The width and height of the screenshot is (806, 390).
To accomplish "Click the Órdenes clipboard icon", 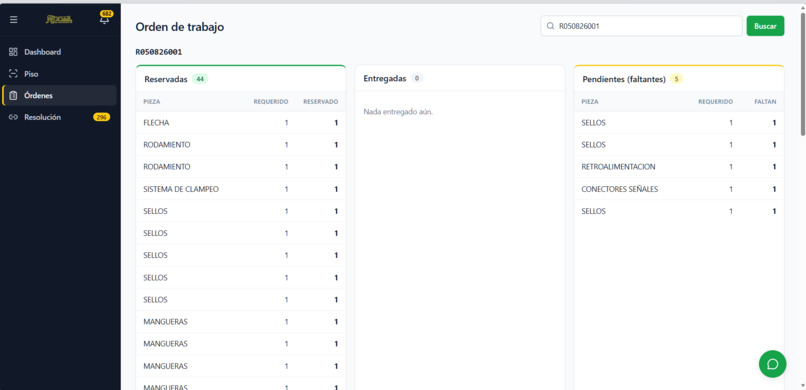I will click(13, 96).
